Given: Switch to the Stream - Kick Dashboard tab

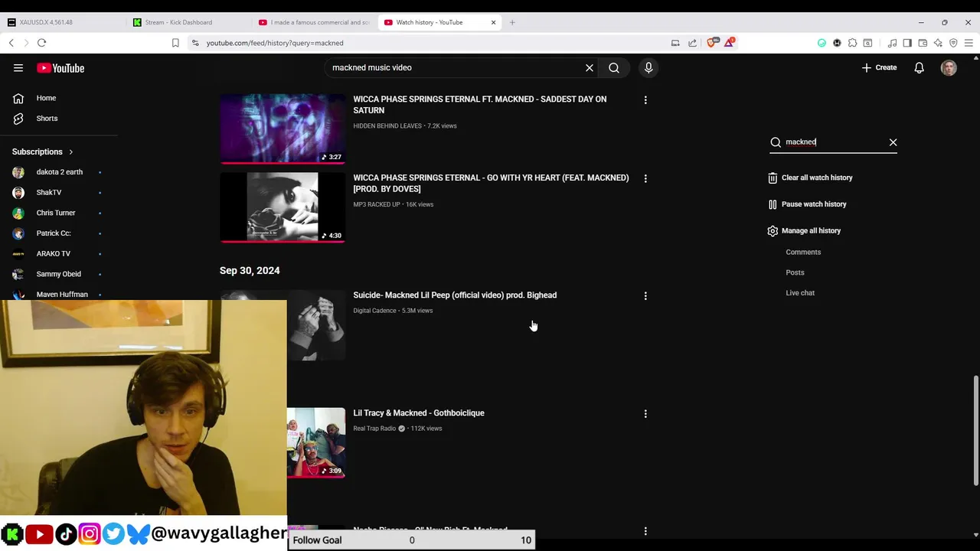Looking at the screenshot, I should 188,22.
